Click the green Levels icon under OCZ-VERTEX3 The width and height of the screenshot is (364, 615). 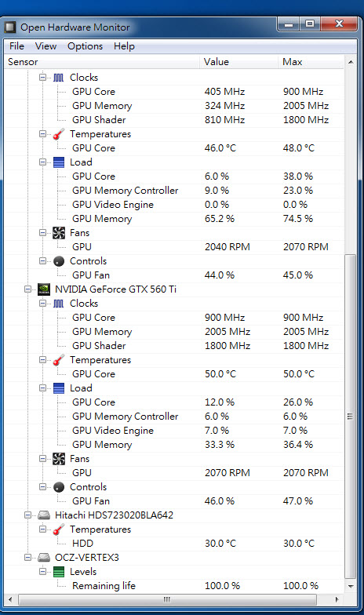(x=58, y=572)
